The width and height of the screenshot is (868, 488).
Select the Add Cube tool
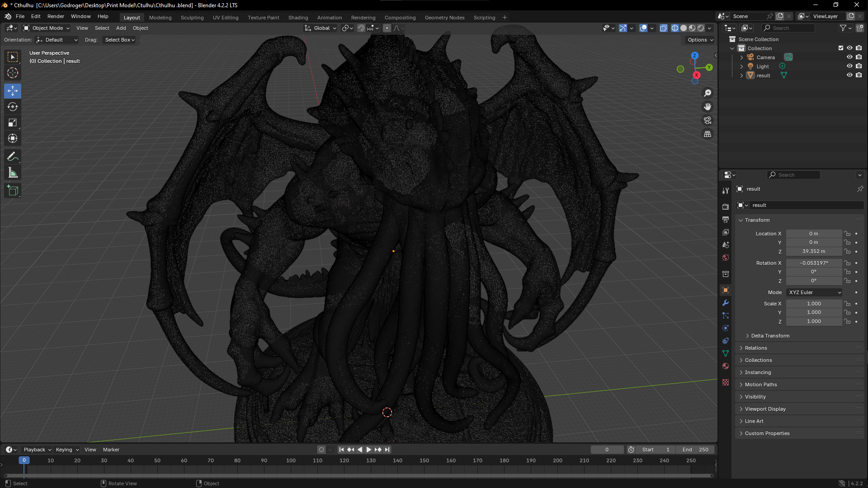(13, 191)
